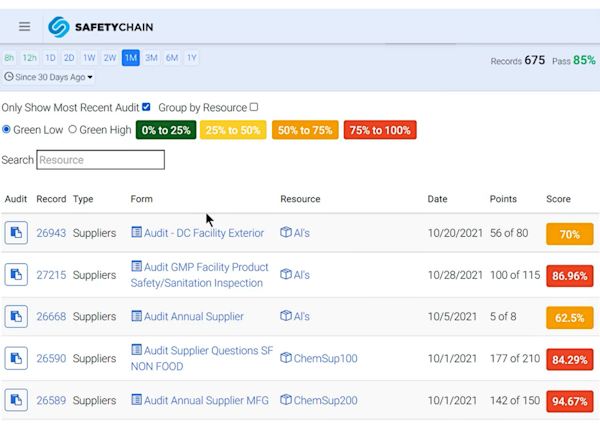Open audit icon for record 26943
The width and height of the screenshot is (600, 436).
(16, 233)
